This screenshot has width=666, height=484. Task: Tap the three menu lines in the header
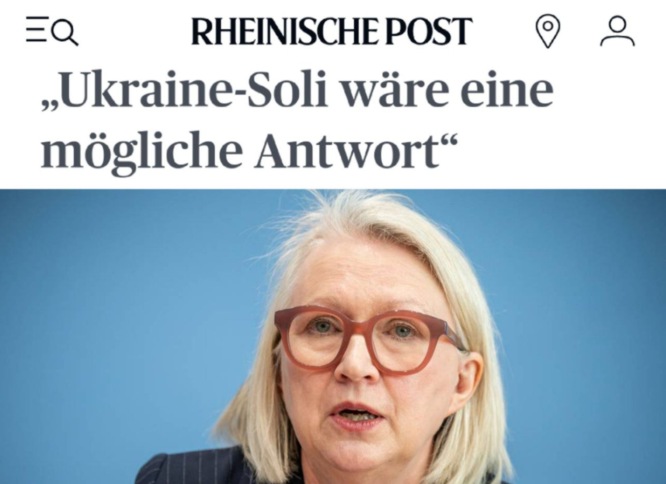(37, 29)
